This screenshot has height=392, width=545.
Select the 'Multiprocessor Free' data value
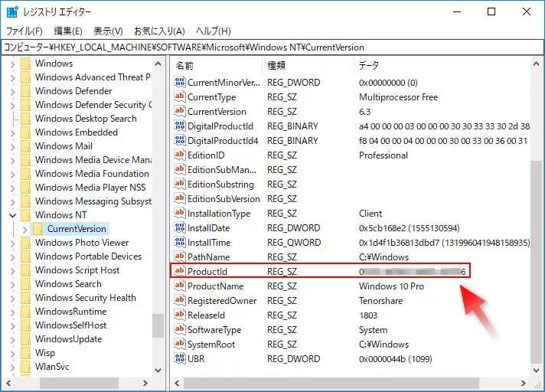pyautogui.click(x=398, y=97)
